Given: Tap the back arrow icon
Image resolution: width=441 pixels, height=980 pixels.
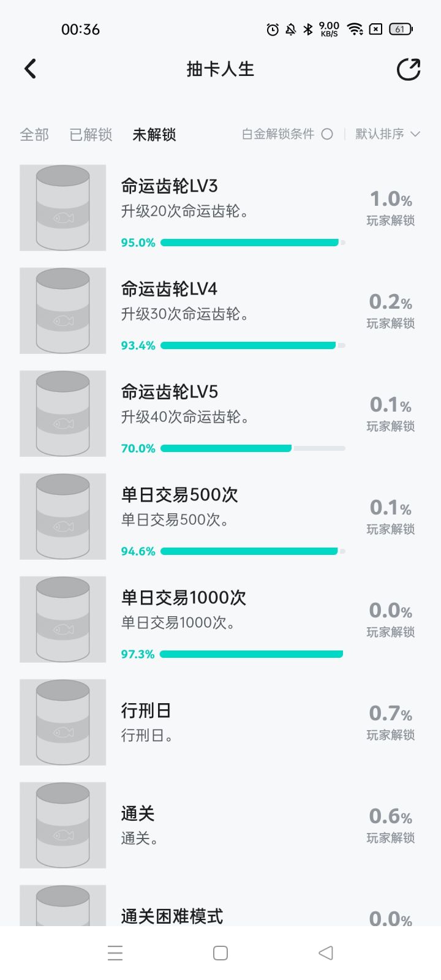Looking at the screenshot, I should click(x=30, y=69).
